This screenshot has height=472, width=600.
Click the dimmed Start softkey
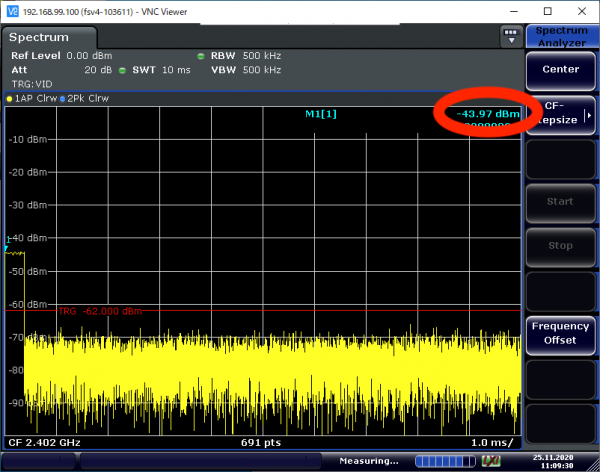pyautogui.click(x=561, y=203)
